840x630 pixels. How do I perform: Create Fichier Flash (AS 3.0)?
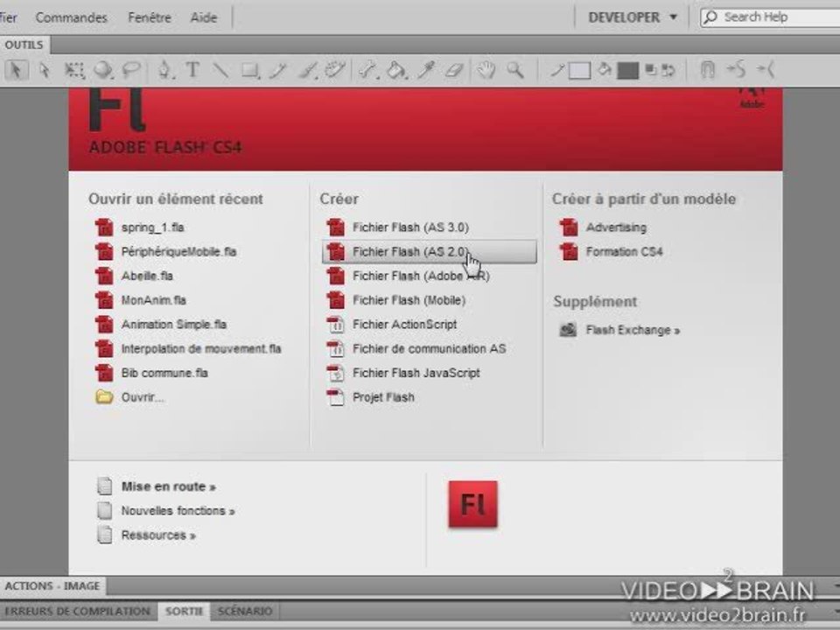[398, 227]
